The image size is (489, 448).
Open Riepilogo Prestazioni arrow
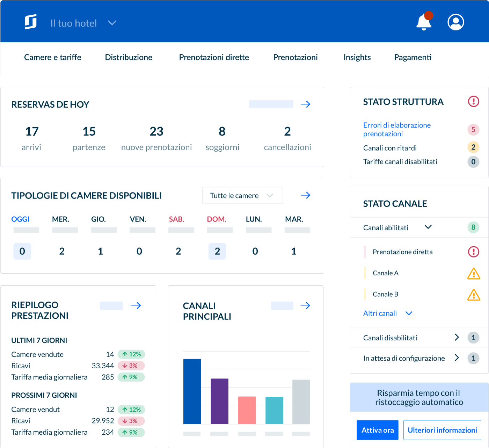(136, 306)
